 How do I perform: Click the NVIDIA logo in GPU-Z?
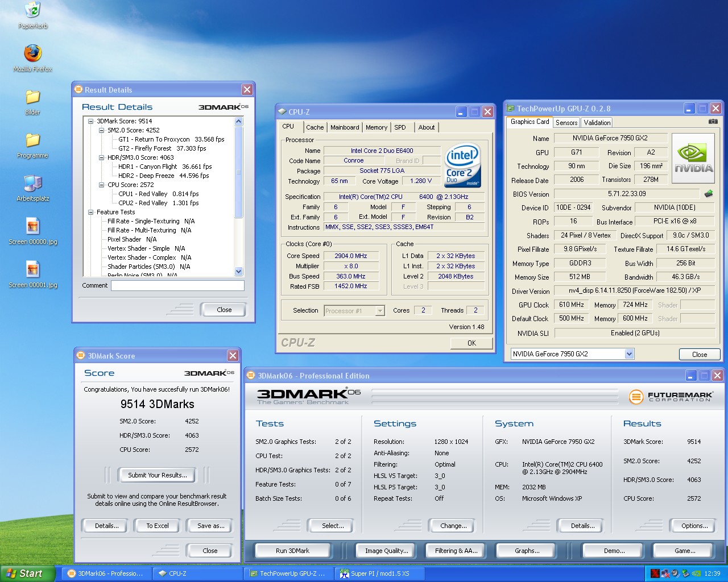click(693, 159)
